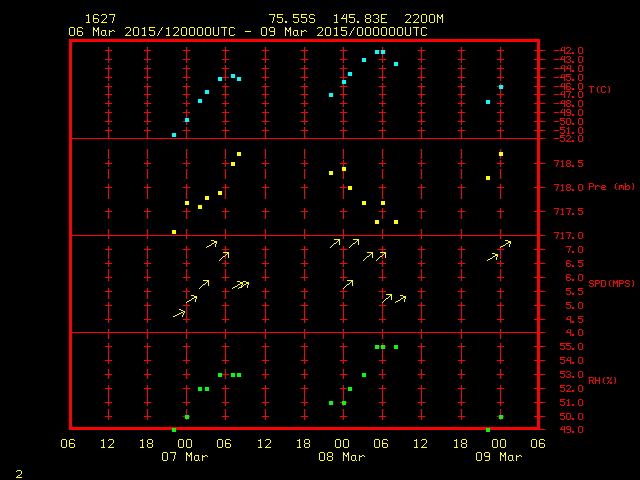Image resolution: width=640 pixels, height=480 pixels.
Task: Select the longitude value 145.83E
Action: point(360,19)
